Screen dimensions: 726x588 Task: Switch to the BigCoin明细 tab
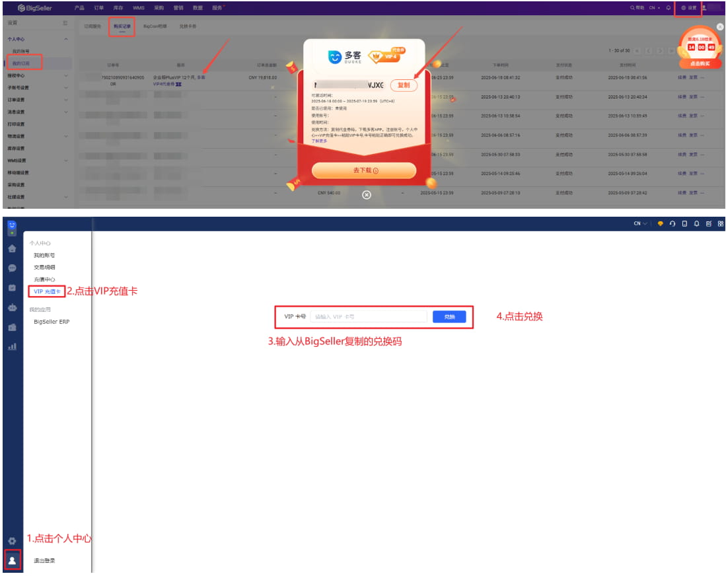pos(155,26)
